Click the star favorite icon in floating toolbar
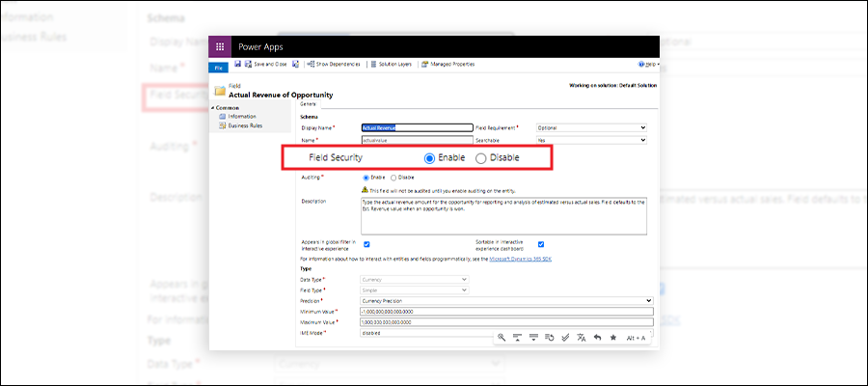Screen dimensions: 868x386 click(x=613, y=337)
